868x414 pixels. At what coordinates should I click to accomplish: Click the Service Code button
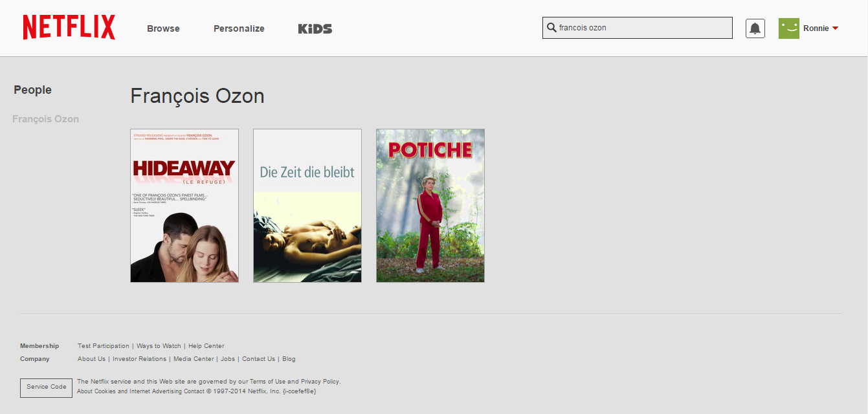click(x=46, y=387)
